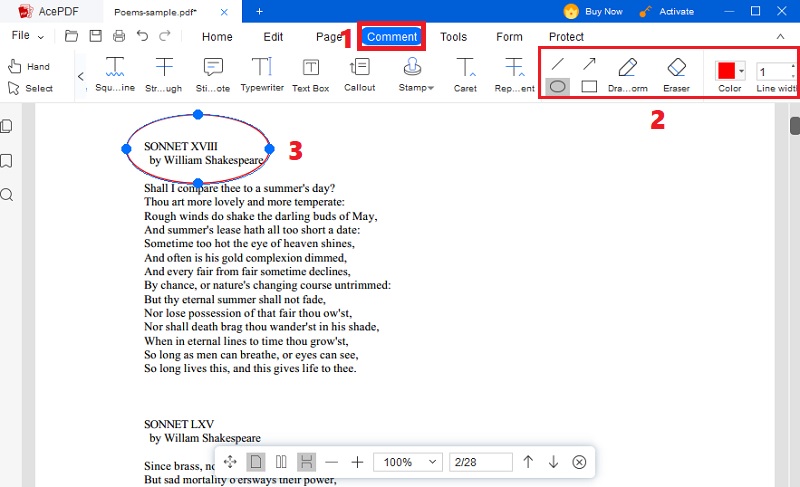The height and width of the screenshot is (487, 800).
Task: Toggle fit-width scrolling view mode
Action: pyautogui.click(x=307, y=462)
